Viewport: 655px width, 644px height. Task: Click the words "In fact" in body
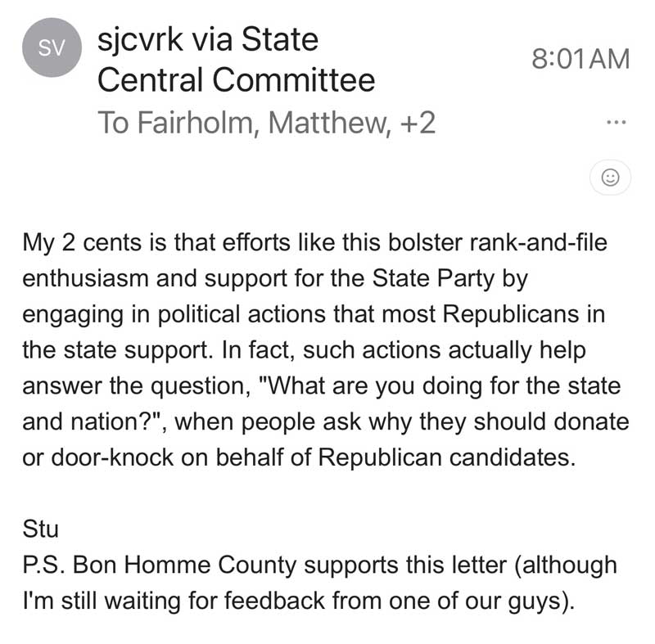258,349
